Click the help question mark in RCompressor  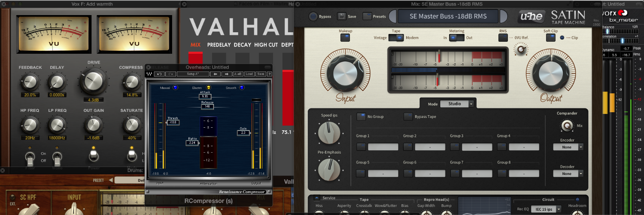pos(269,74)
